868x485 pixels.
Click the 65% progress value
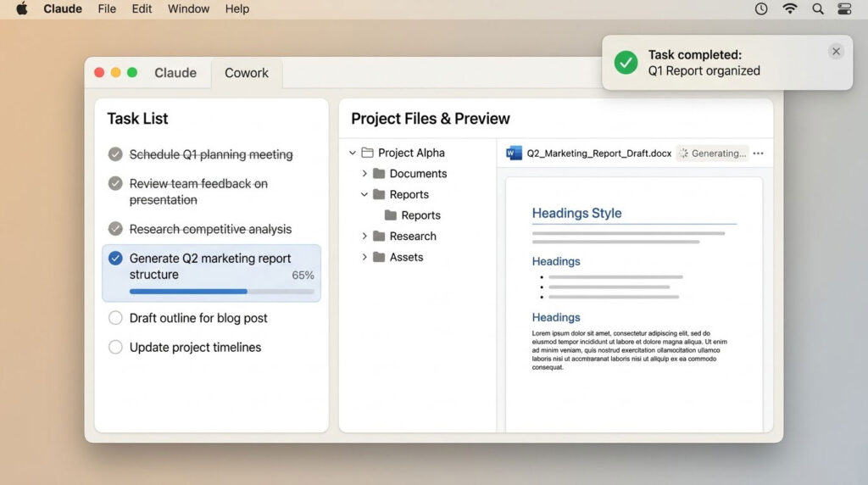click(303, 276)
